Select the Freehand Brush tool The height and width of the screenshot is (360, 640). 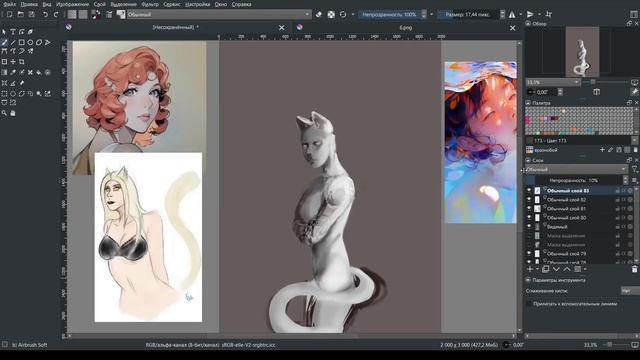coord(4,42)
